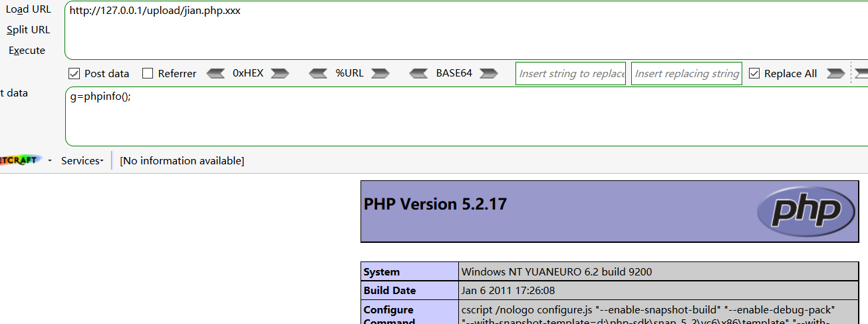Click the left arrow before BASE64
Screen dimensions: 868x324
click(419, 73)
